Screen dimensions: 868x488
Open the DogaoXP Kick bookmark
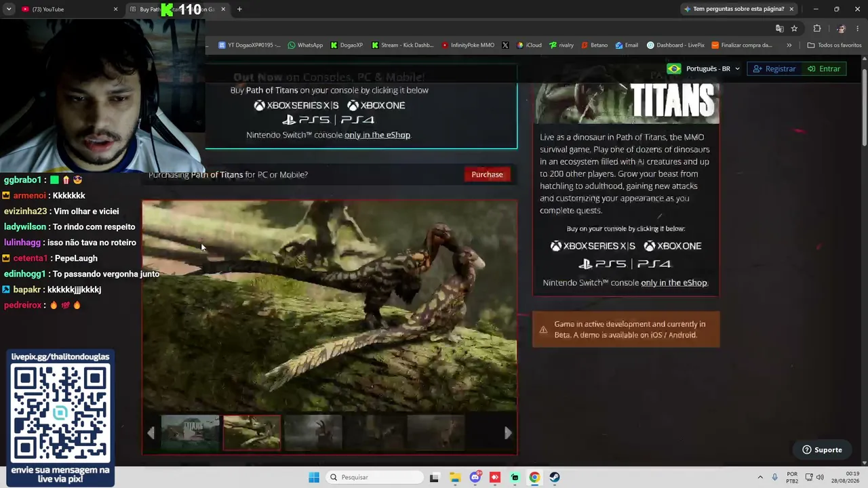347,45
